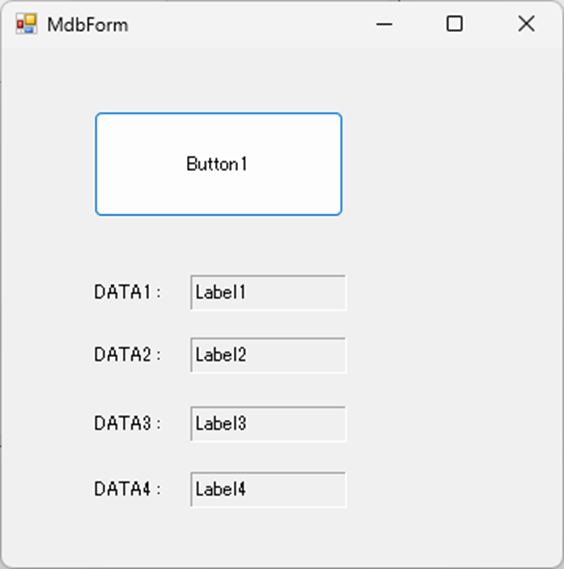Select the Label2 bordered field
The height and width of the screenshot is (569, 564).
268,355
